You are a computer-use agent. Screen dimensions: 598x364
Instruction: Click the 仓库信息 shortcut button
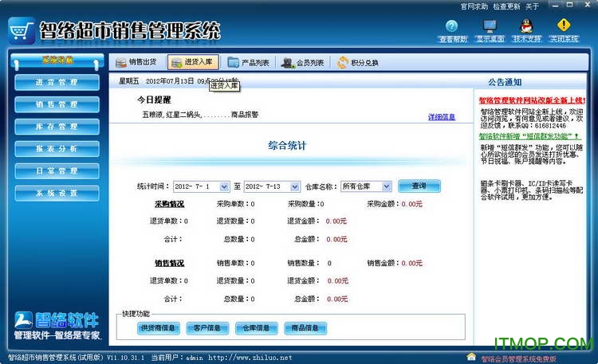256,328
